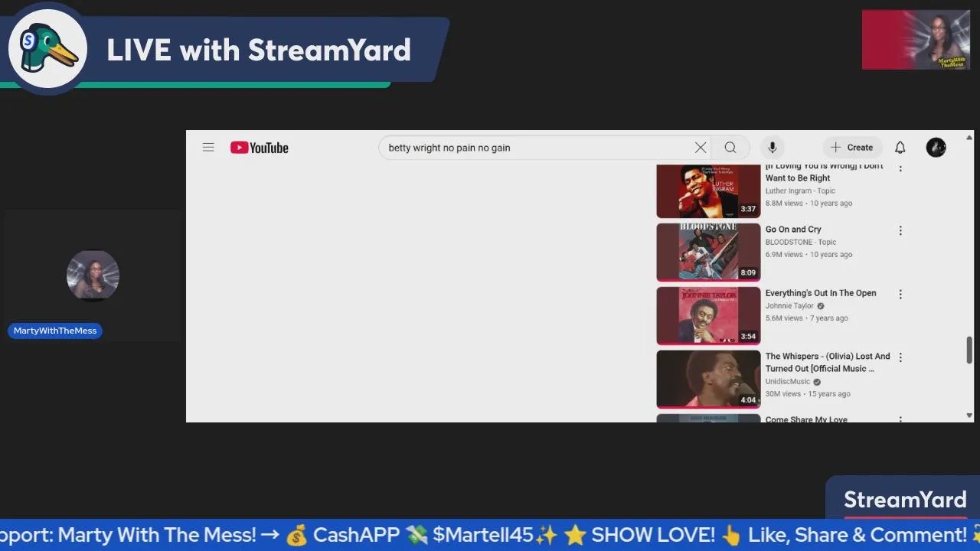Clear the search text with the X icon
Image resolution: width=980 pixels, height=551 pixels.
tap(700, 148)
